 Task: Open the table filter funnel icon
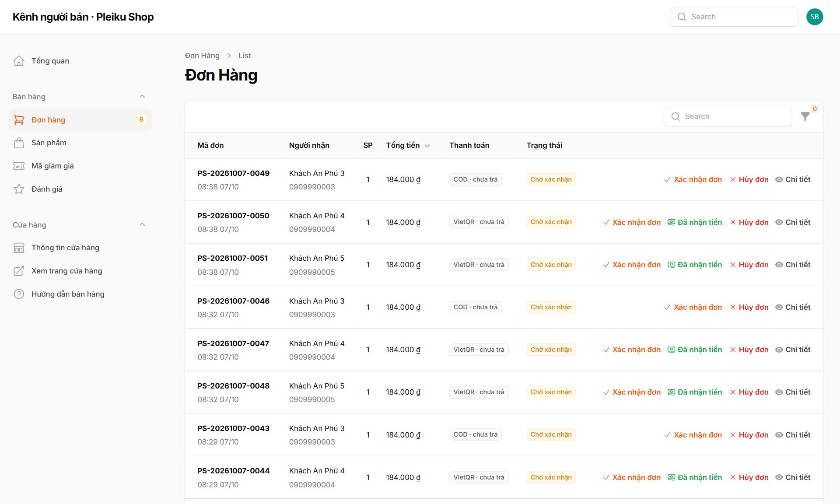[805, 116]
